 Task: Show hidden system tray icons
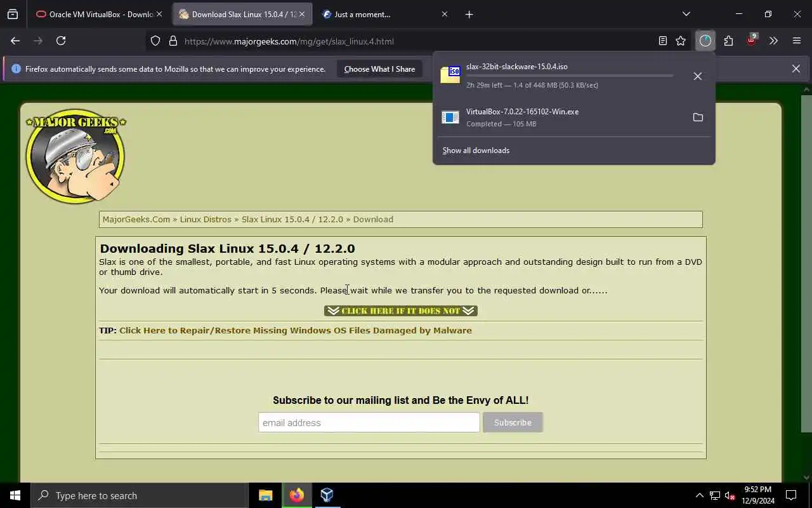[699, 495]
